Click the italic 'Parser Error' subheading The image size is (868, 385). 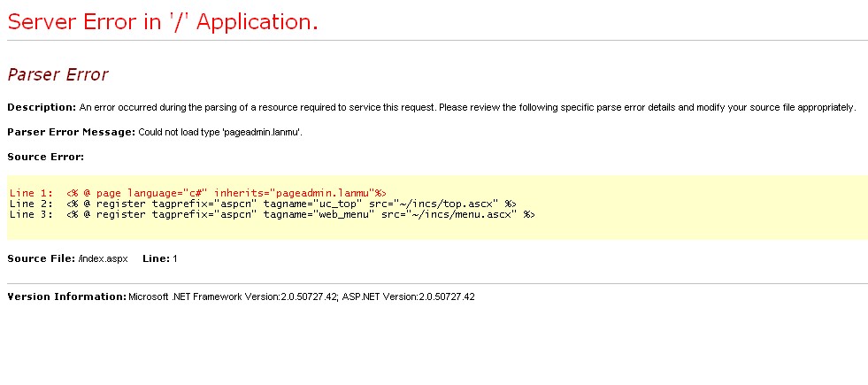pyautogui.click(x=58, y=75)
